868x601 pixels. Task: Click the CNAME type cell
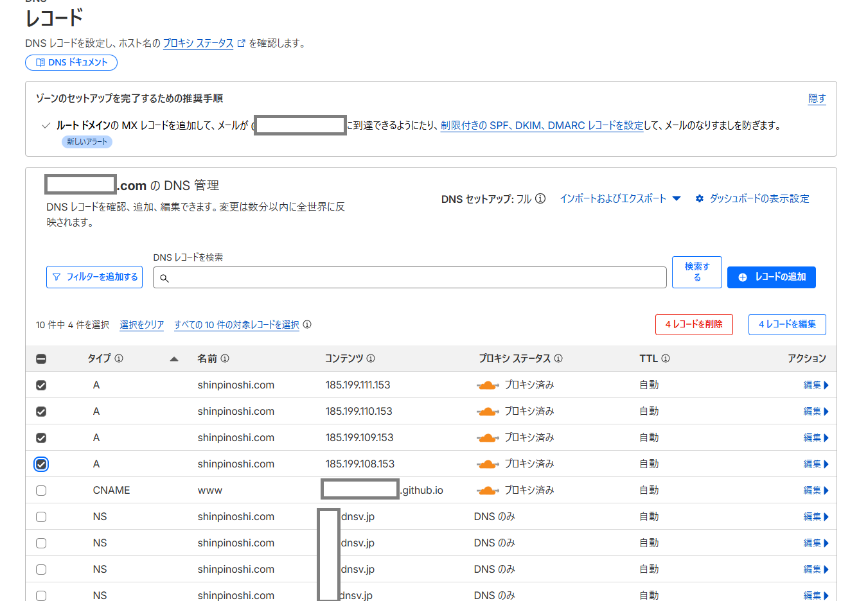click(x=111, y=491)
